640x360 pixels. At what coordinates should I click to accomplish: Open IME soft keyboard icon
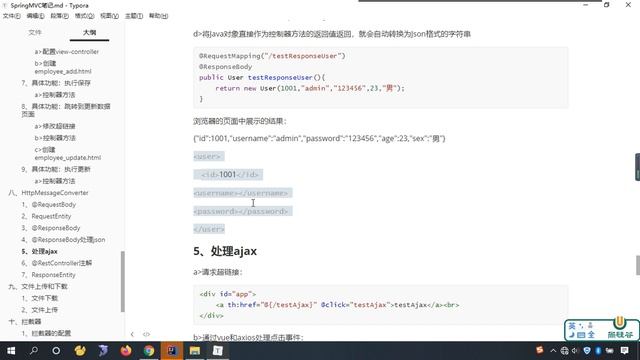click(x=581, y=335)
